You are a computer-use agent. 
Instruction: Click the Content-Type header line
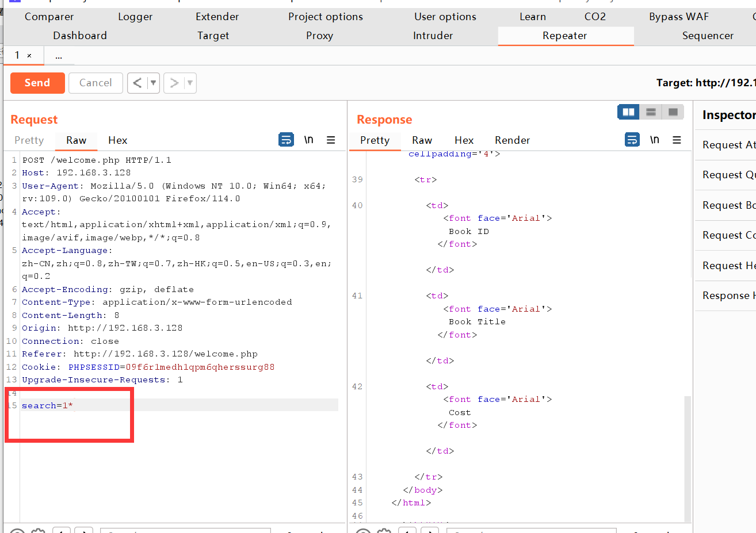tap(157, 302)
